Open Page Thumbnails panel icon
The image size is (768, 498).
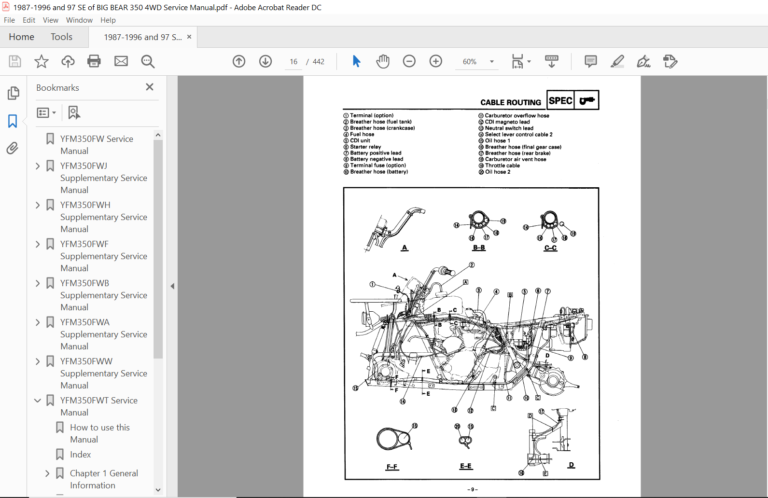pos(13,93)
